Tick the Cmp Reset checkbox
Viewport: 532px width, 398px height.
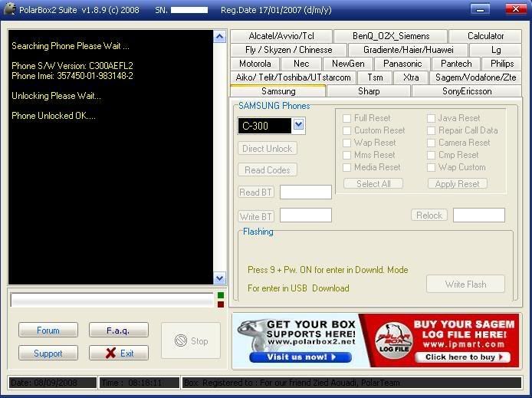(x=431, y=155)
